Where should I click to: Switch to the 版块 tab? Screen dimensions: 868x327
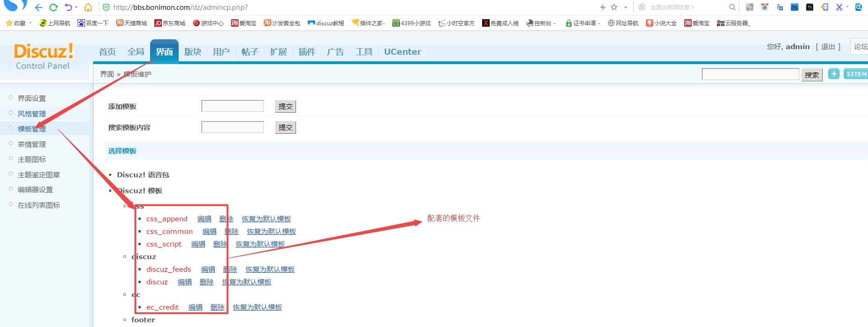click(193, 51)
